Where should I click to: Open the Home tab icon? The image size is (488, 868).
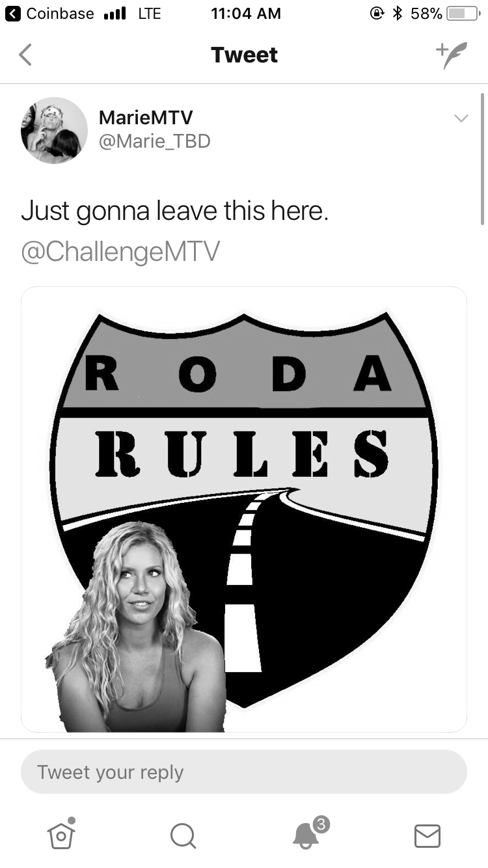[x=61, y=834]
